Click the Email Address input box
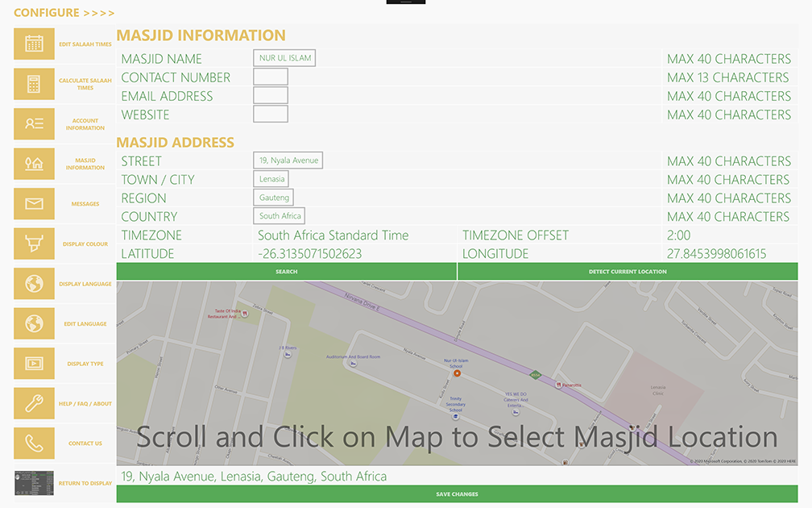The image size is (812, 508). coord(271,96)
